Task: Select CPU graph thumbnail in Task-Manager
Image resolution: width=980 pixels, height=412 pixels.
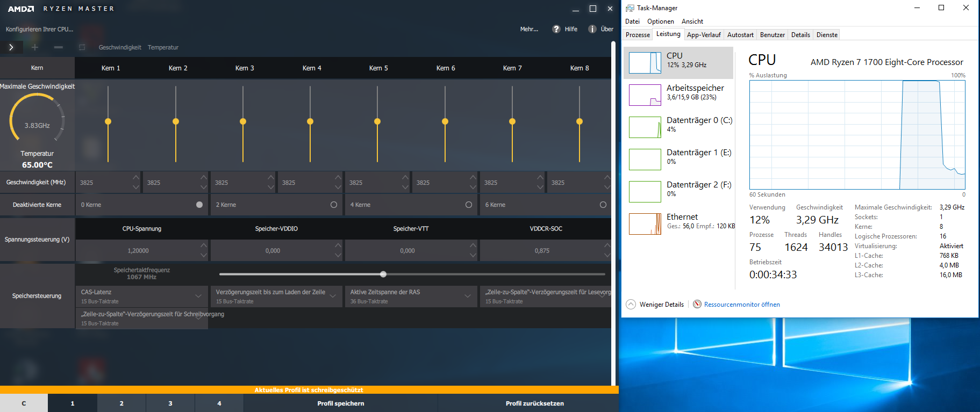Action: click(x=645, y=63)
